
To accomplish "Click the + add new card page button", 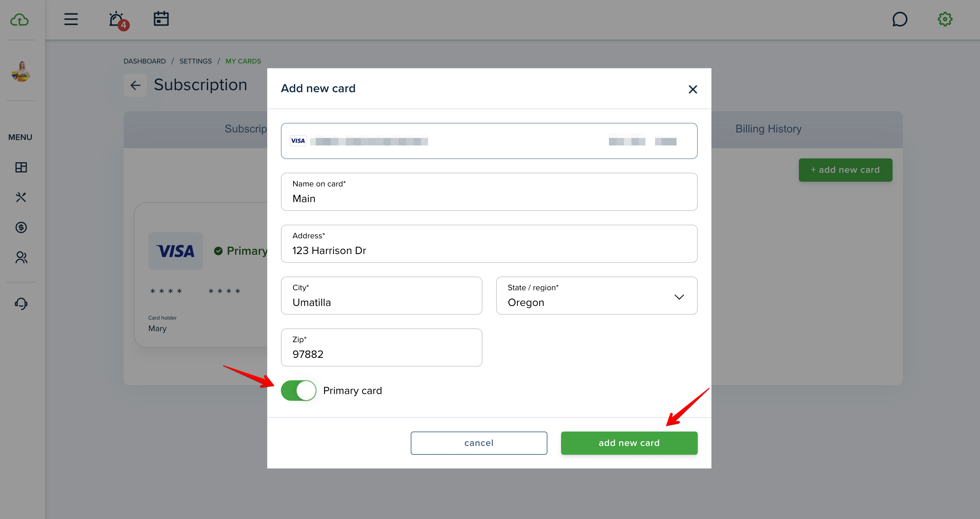I will 845,170.
